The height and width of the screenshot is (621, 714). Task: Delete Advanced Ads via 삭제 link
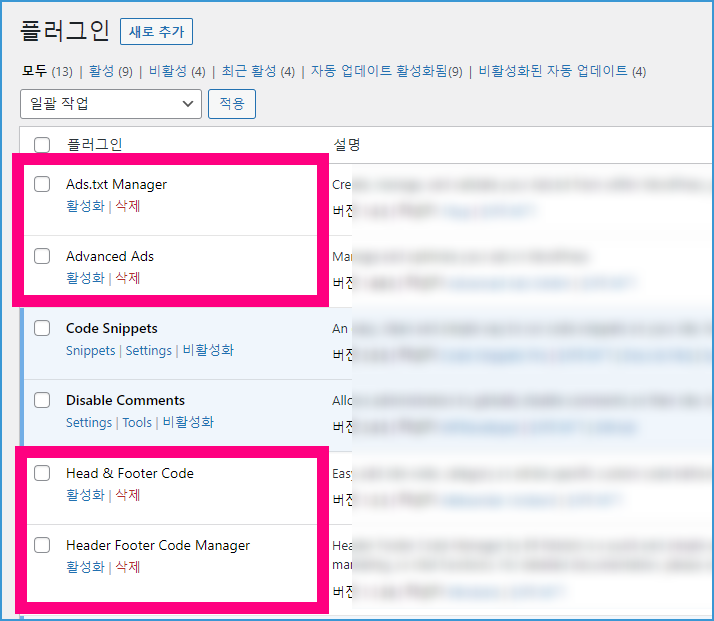coord(128,278)
